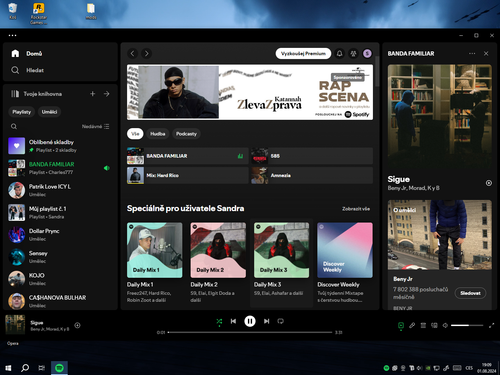Adjust the volume slider
This screenshot has width=500, height=375.
click(x=467, y=325)
